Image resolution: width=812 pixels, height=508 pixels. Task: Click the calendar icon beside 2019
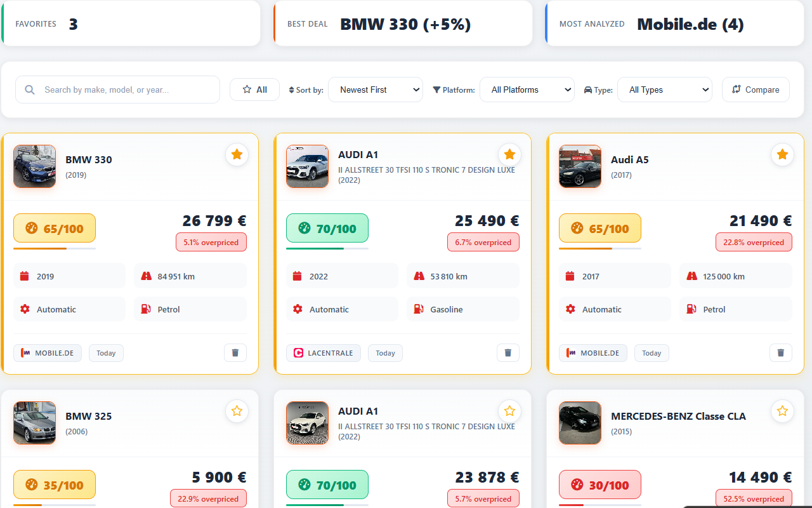[x=25, y=276]
